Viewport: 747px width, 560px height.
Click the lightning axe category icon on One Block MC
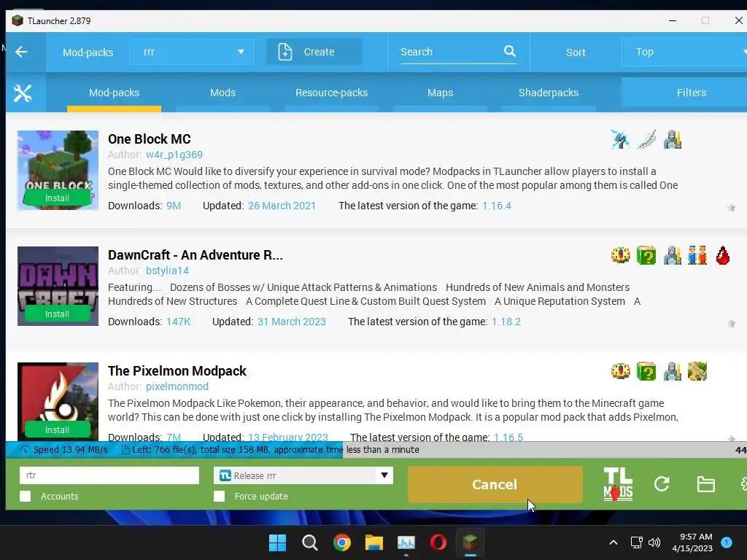tap(620, 139)
